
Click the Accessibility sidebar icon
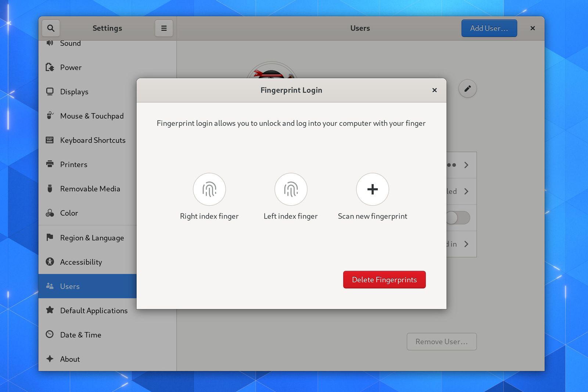50,262
